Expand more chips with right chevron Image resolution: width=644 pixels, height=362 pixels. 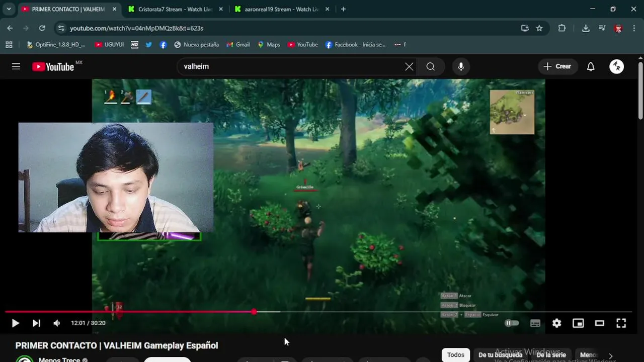pos(611,355)
